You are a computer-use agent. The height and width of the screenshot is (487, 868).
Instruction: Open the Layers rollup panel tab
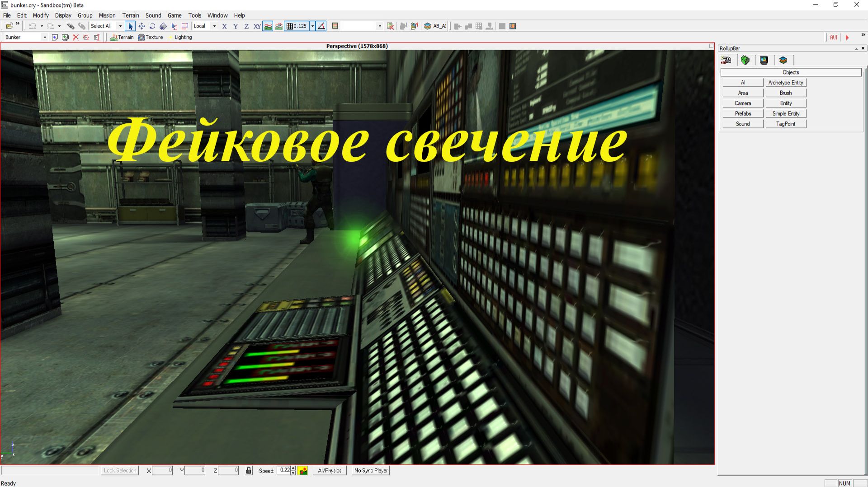point(783,60)
